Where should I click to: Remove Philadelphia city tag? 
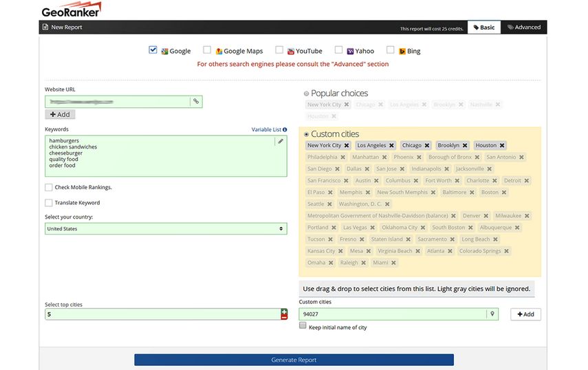pos(342,157)
